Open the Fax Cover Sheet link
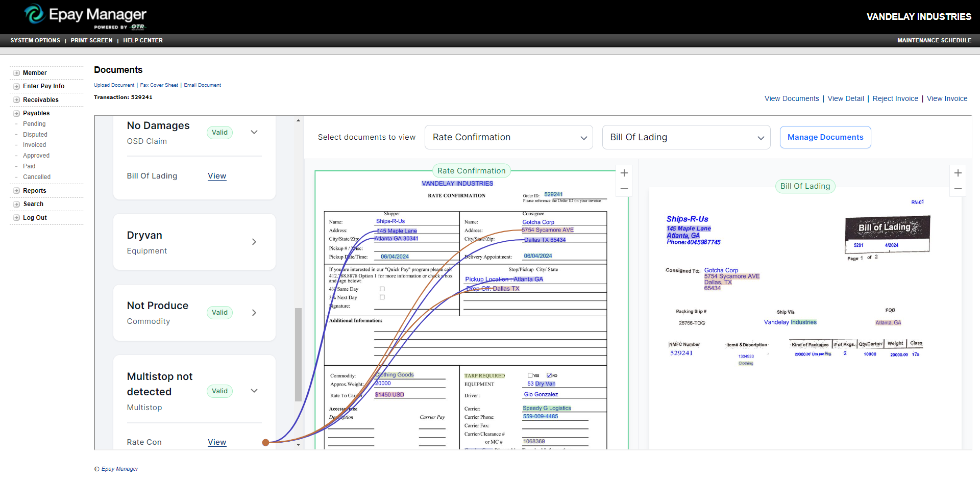 (159, 85)
